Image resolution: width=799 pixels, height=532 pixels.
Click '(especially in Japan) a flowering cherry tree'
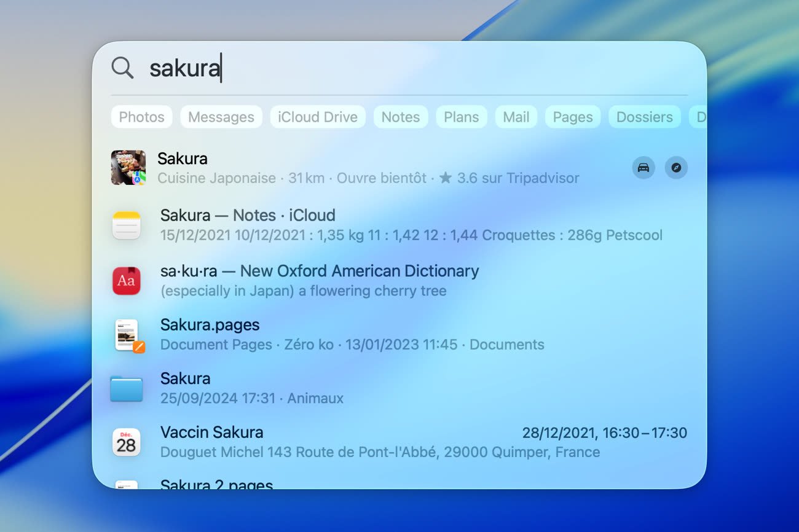[x=304, y=291]
